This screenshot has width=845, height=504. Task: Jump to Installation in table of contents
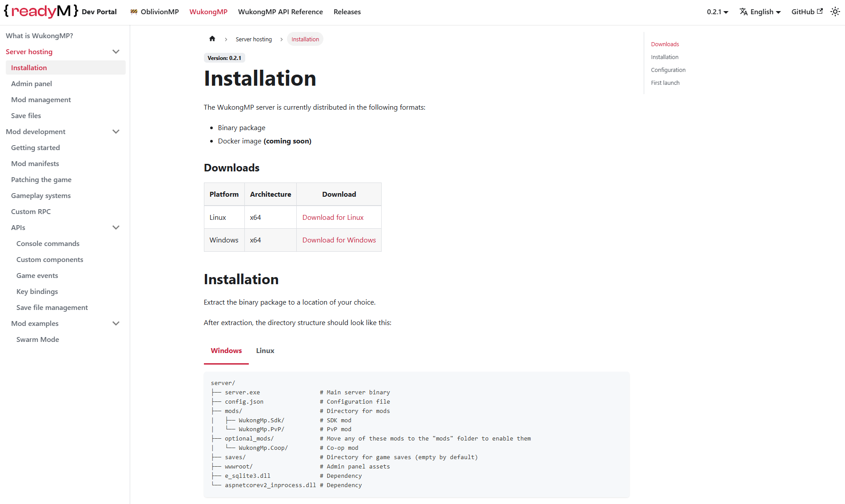665,57
